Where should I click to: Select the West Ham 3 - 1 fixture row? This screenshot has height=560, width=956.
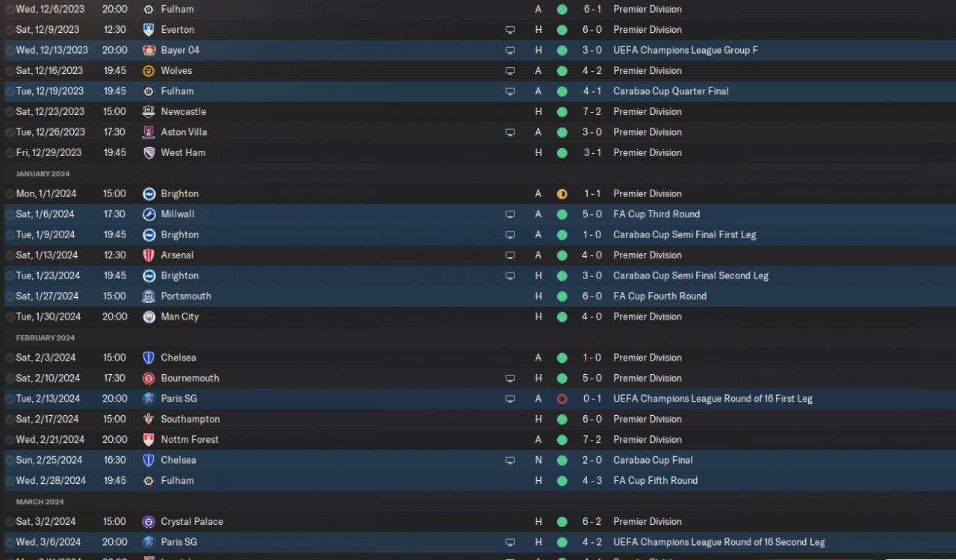point(478,152)
